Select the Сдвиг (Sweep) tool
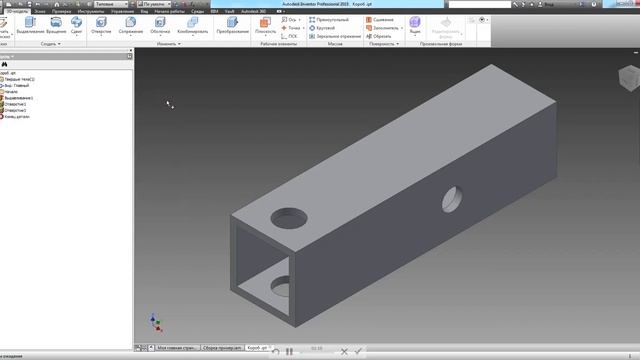640x360 pixels. [x=76, y=25]
